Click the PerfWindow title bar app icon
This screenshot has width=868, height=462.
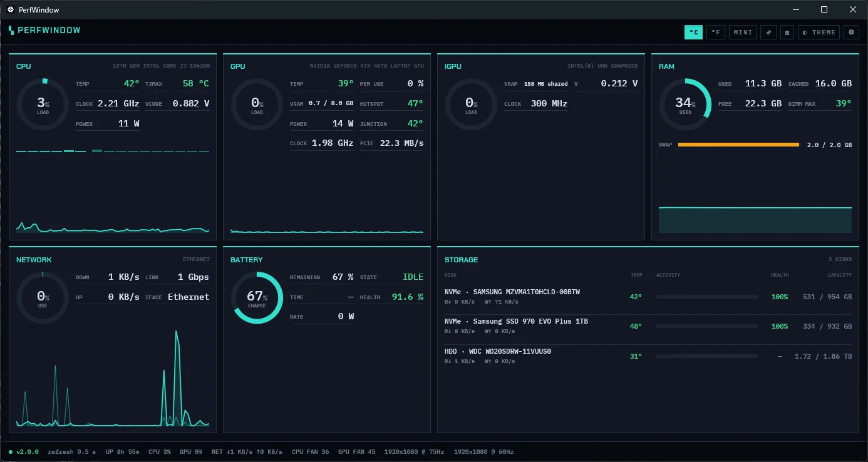click(x=11, y=9)
